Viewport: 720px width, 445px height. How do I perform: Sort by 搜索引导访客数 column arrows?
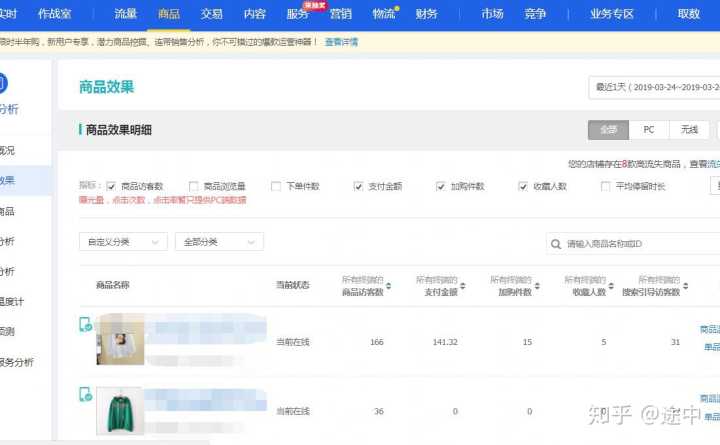click(x=686, y=286)
